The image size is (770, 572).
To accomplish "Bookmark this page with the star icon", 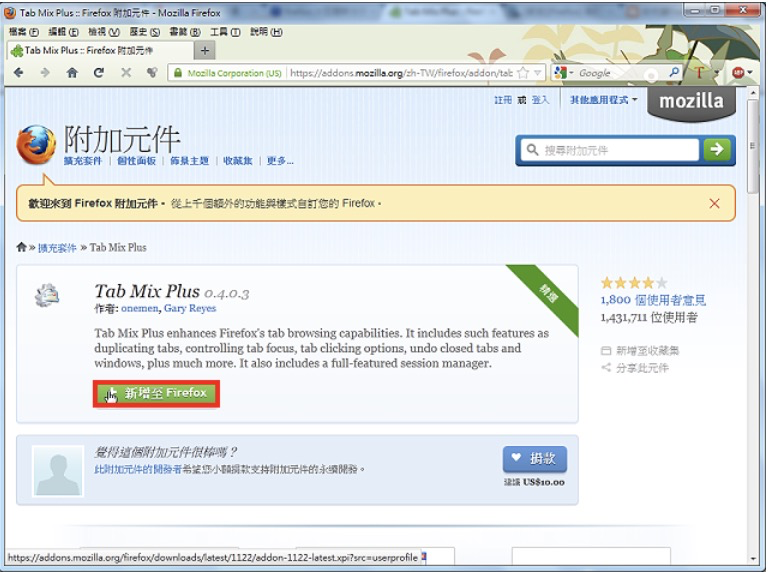I will tap(523, 73).
